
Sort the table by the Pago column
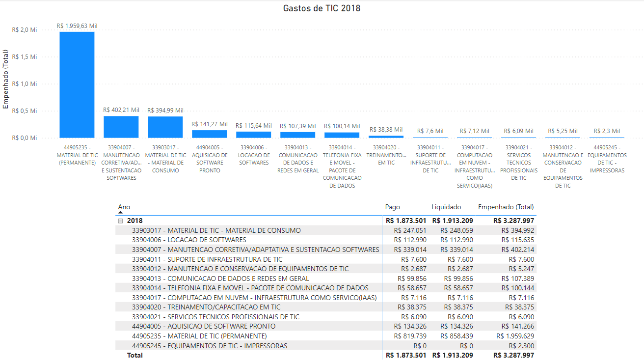pyautogui.click(x=392, y=207)
